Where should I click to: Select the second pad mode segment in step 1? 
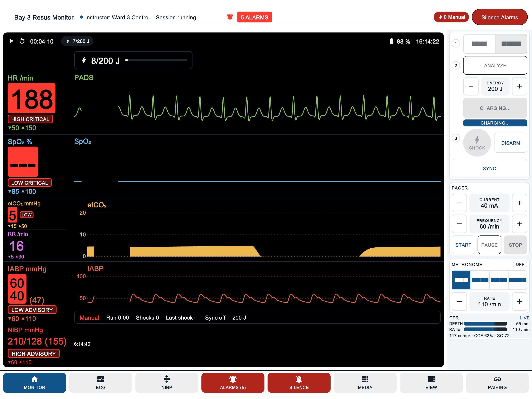[x=511, y=44]
